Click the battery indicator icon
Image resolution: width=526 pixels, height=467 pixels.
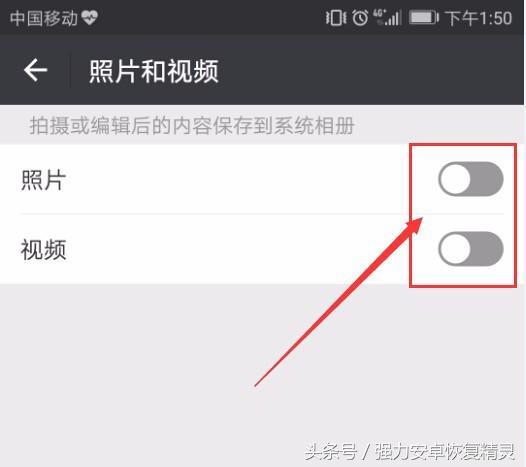point(424,17)
